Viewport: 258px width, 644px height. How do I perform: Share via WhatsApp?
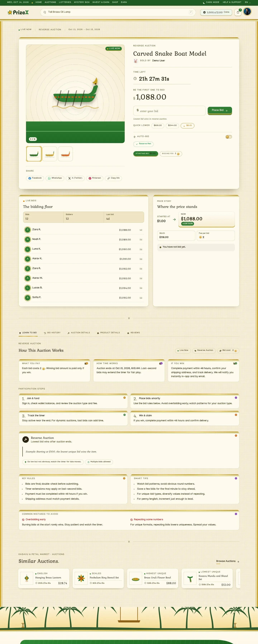(55, 178)
